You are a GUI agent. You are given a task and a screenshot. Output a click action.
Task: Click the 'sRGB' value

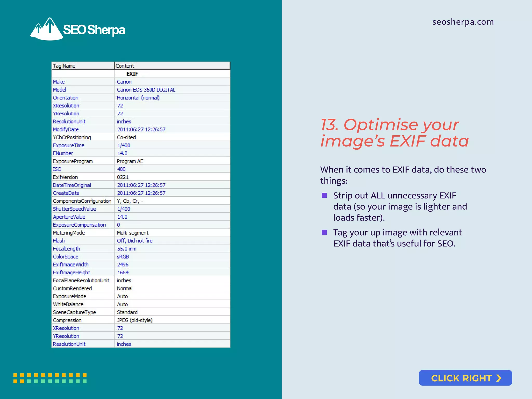pyautogui.click(x=123, y=257)
